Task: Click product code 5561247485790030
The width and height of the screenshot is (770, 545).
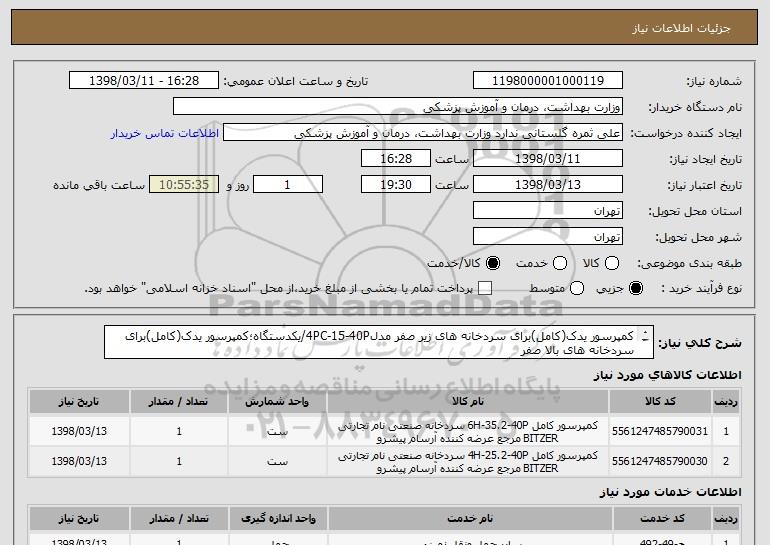Action: pos(660,461)
